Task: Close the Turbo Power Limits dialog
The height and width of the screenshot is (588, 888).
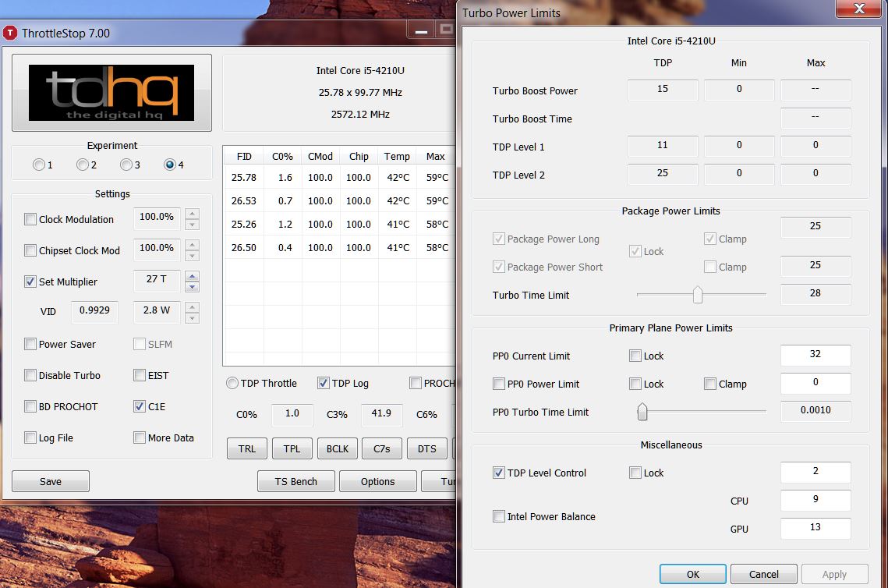Action: tap(858, 9)
